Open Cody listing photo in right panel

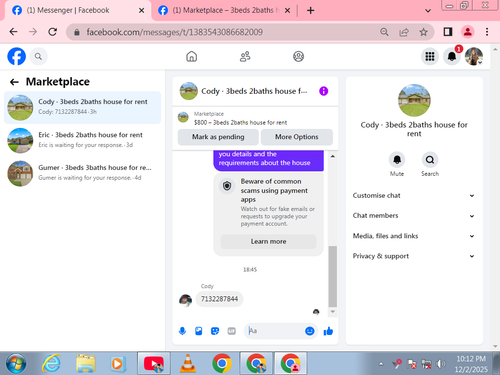tap(414, 100)
